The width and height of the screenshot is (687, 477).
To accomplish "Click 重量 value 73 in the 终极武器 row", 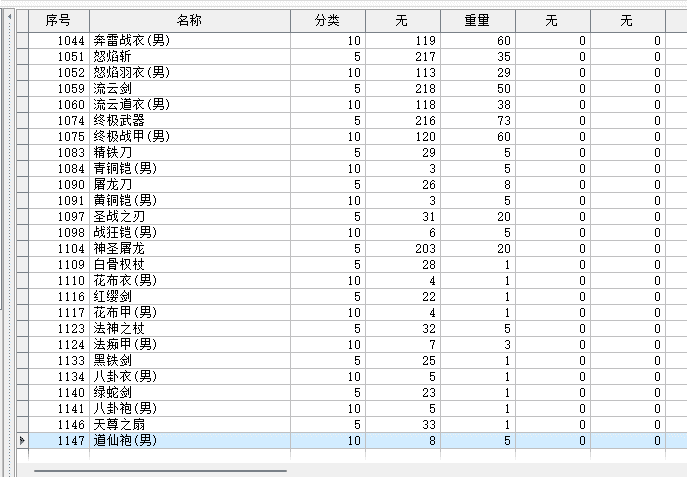I will 478,121.
